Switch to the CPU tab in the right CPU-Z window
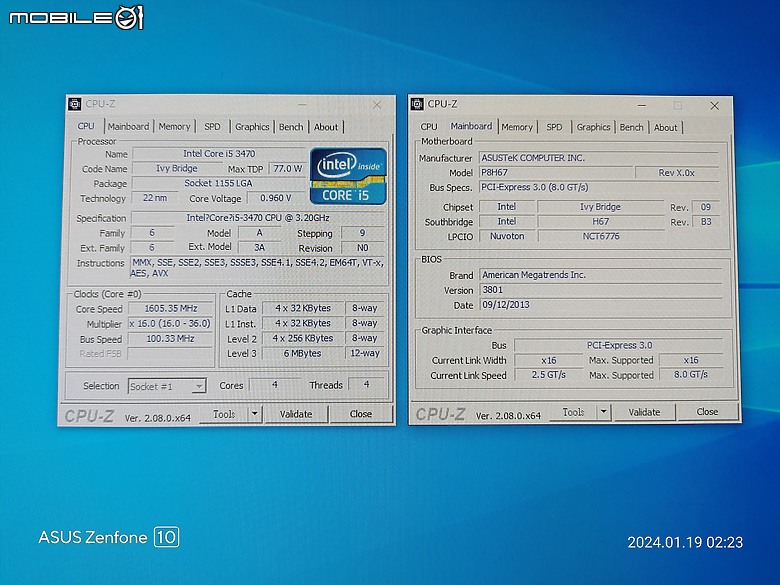This screenshot has height=585, width=780. pyautogui.click(x=429, y=127)
